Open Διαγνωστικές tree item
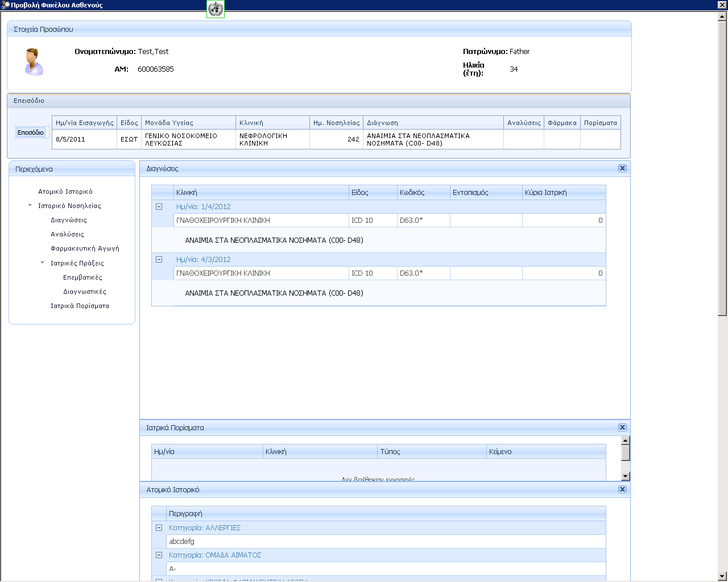 click(85, 292)
